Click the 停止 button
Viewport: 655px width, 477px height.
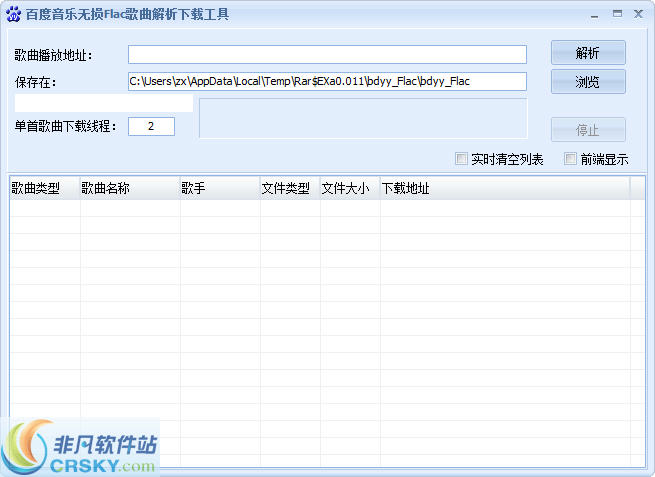pos(588,129)
